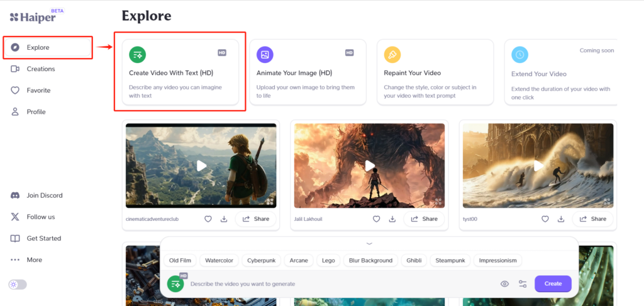Screen dimensions: 644x306
Task: Download the cinematicadventureclub video
Action: pos(224,219)
